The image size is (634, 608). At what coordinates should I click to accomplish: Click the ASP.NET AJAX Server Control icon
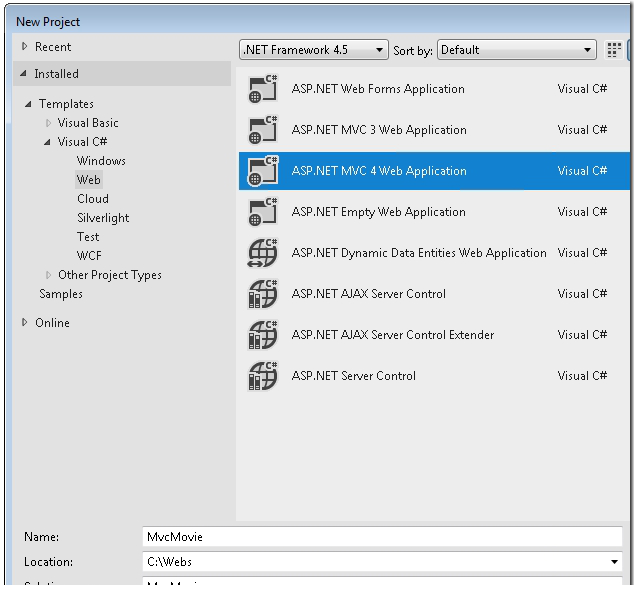(263, 294)
